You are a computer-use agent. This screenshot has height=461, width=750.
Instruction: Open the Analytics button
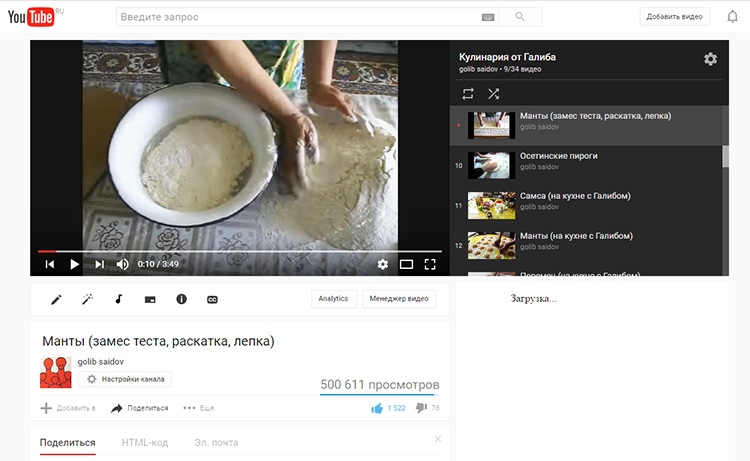pos(333,299)
